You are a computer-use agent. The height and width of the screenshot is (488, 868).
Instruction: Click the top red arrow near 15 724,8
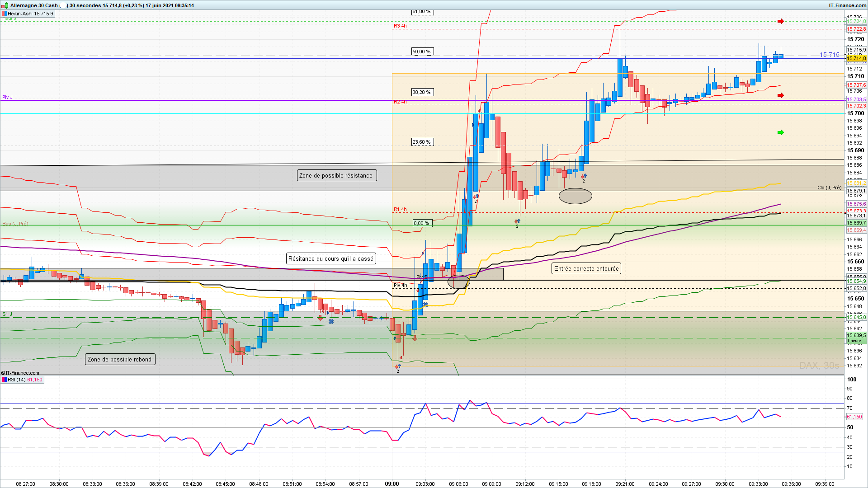pos(780,21)
